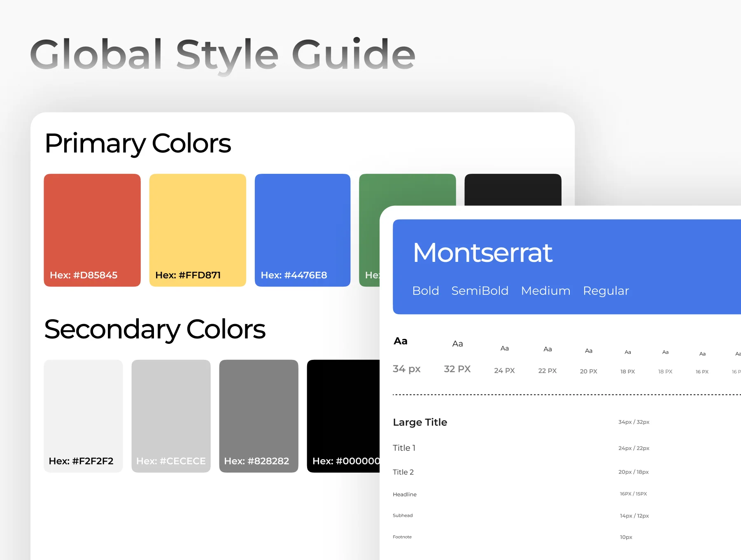Image resolution: width=741 pixels, height=560 pixels.
Task: Select the Title 1 text style
Action: click(x=404, y=448)
